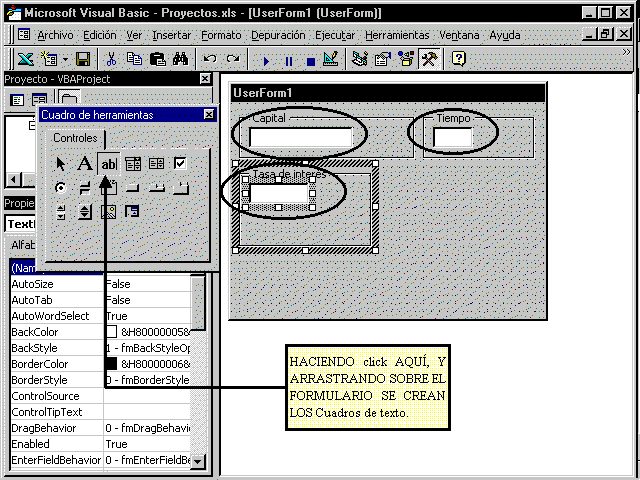Cut selection with scissors icon
Viewport: 640px width, 480px height.
[x=111, y=60]
